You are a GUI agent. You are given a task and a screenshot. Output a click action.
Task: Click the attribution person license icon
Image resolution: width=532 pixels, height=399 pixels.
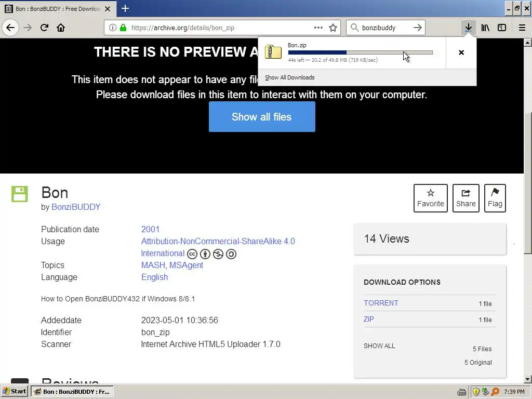pos(205,254)
